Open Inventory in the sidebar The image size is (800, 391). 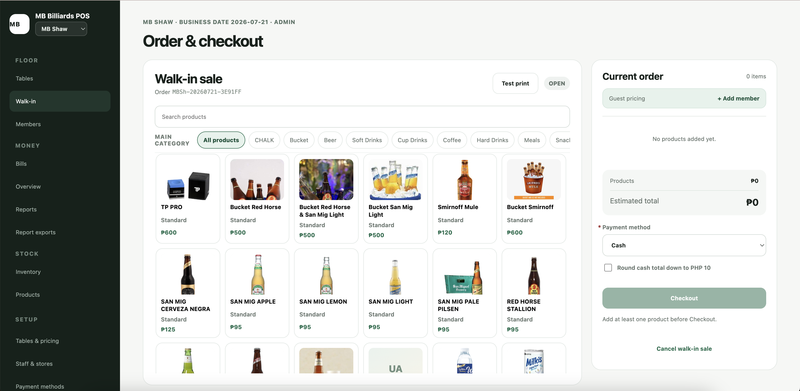28,272
